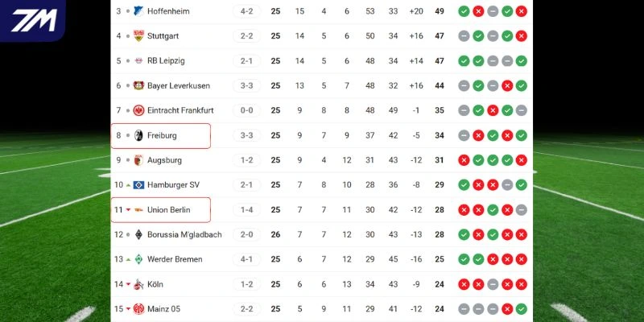Click Werder Bremen's 4-1 score badge
The height and width of the screenshot is (322, 644).
246,259
